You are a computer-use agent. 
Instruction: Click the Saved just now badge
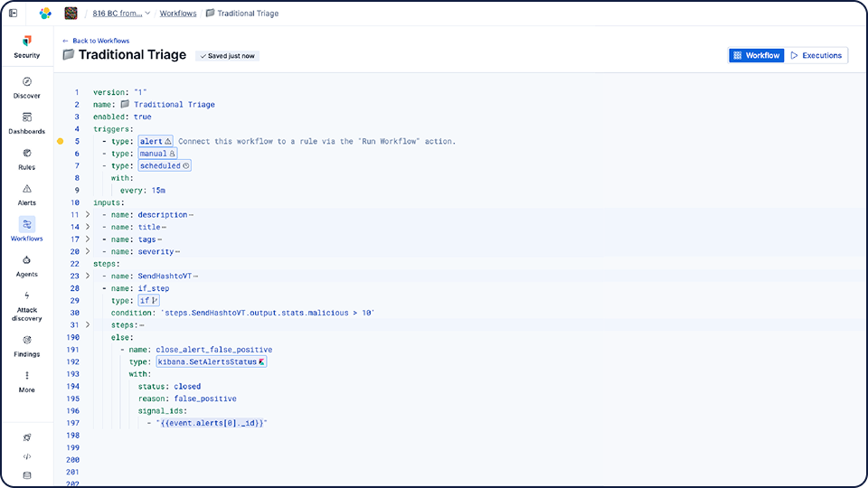(x=228, y=56)
